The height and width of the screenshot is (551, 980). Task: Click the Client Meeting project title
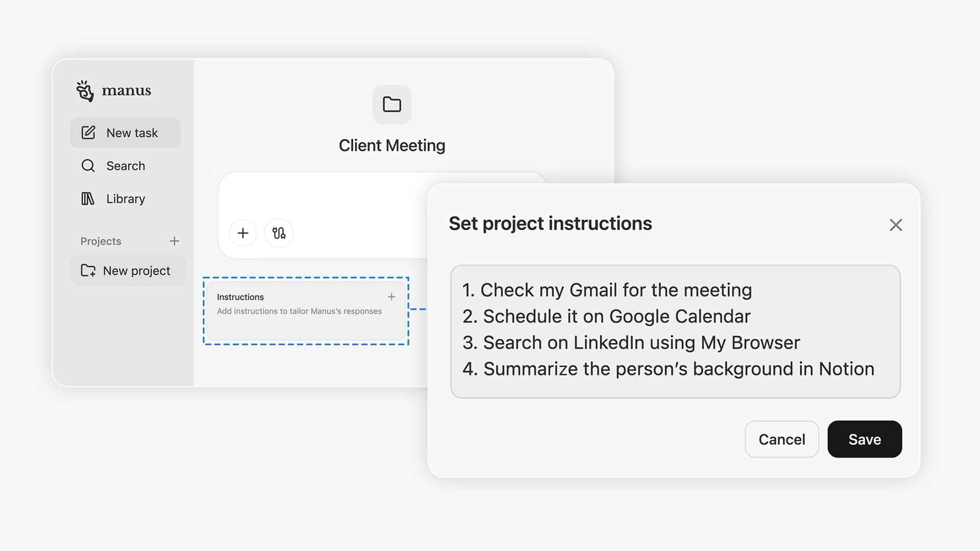[x=391, y=146]
